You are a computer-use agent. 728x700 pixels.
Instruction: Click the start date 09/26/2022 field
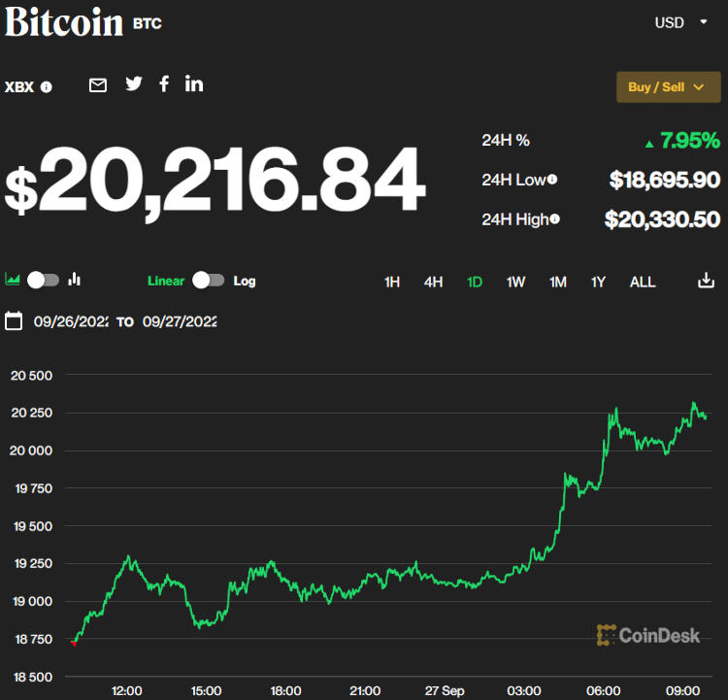[x=71, y=321]
